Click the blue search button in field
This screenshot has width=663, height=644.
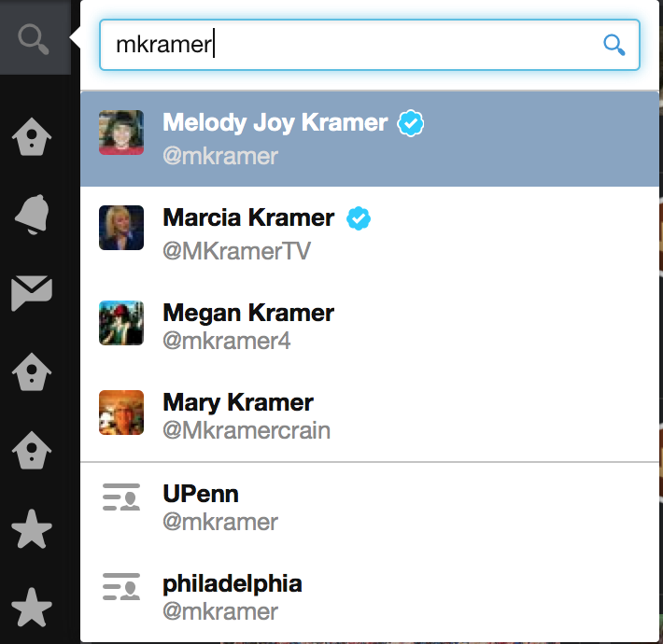[x=614, y=45]
